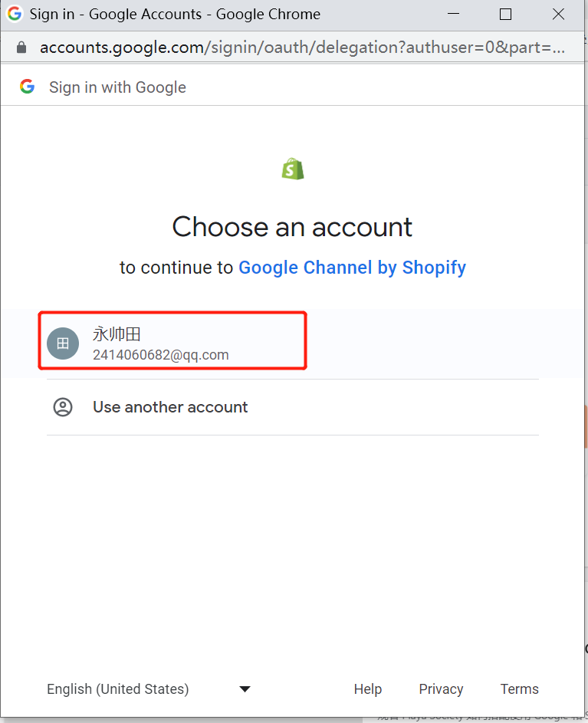Click the language dropdown arrow
The width and height of the screenshot is (588, 723).
pyautogui.click(x=245, y=689)
